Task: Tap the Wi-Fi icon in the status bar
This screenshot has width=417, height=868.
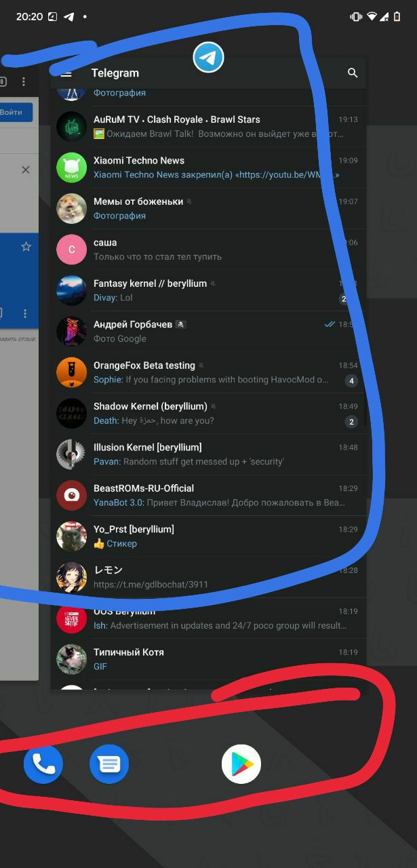Action: coord(372,16)
